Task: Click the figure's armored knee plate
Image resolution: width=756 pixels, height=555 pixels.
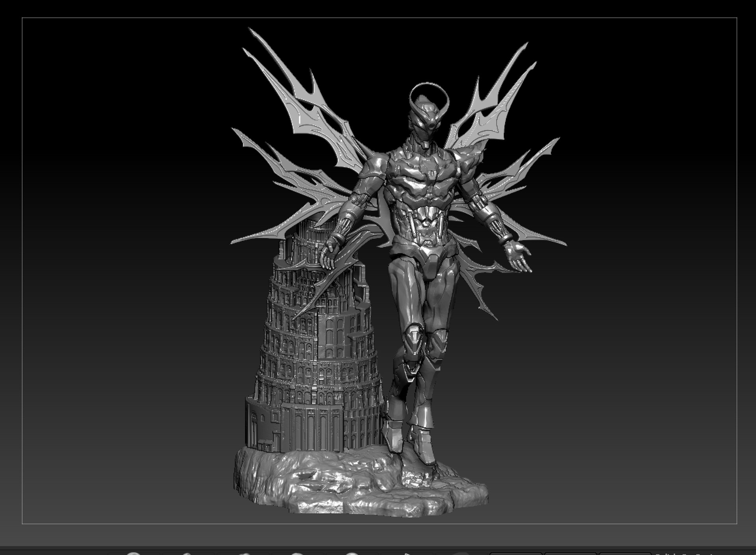Action: [x=413, y=335]
